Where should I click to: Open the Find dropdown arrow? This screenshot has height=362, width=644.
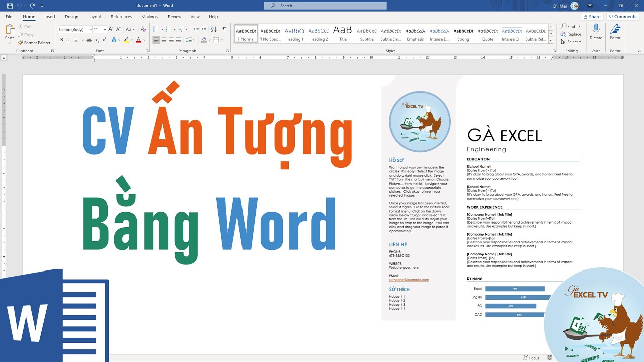580,26
